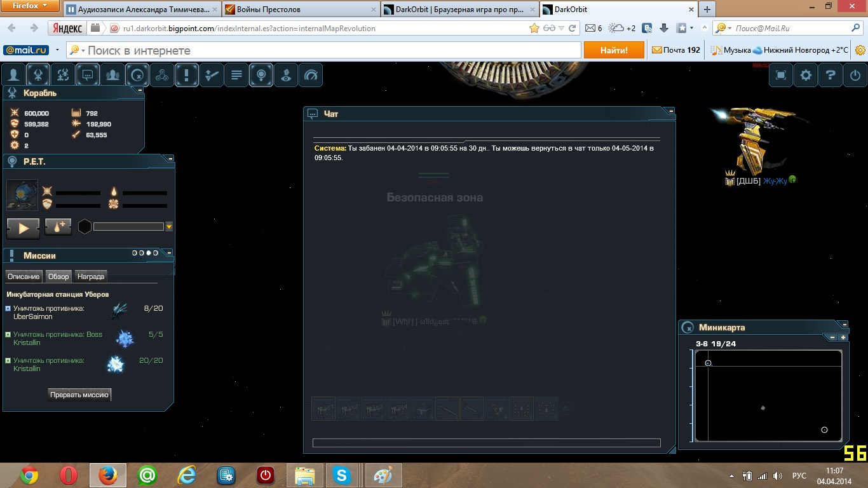Toggle the Boss Kristallin objective checkbox
The image size is (868, 488).
[8, 334]
